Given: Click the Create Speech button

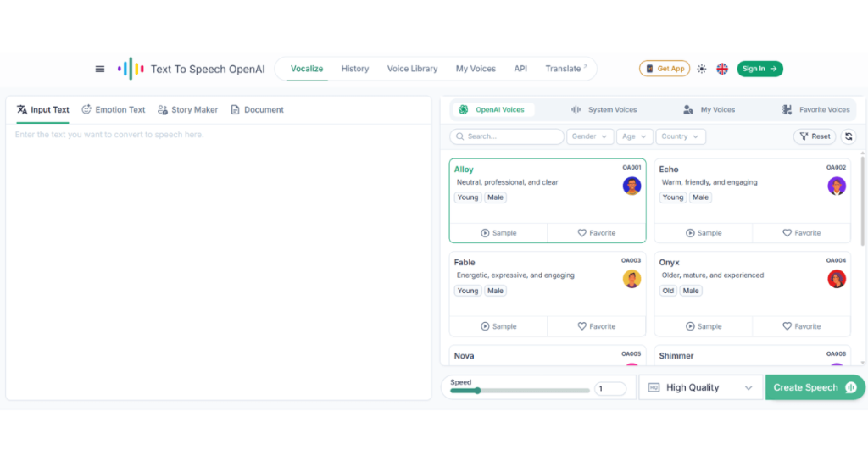Looking at the screenshot, I should [x=815, y=387].
